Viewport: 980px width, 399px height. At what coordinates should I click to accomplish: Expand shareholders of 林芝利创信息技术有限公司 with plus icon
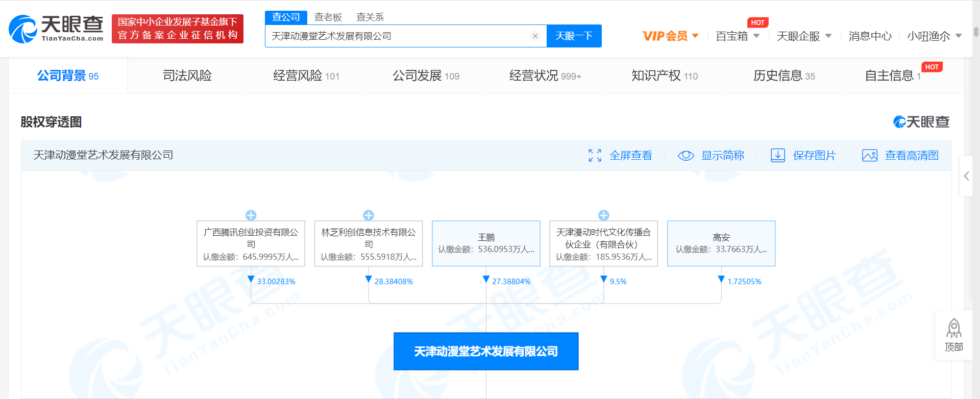click(x=369, y=215)
